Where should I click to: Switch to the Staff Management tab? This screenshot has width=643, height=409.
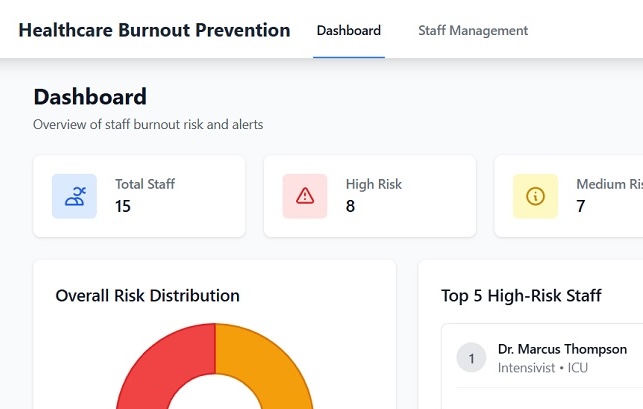[472, 30]
